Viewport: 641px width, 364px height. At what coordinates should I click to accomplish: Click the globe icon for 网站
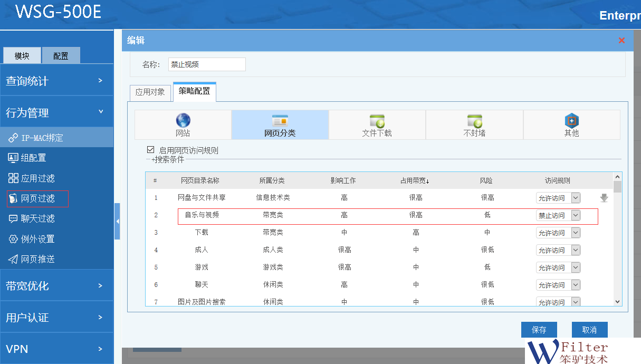[183, 120]
